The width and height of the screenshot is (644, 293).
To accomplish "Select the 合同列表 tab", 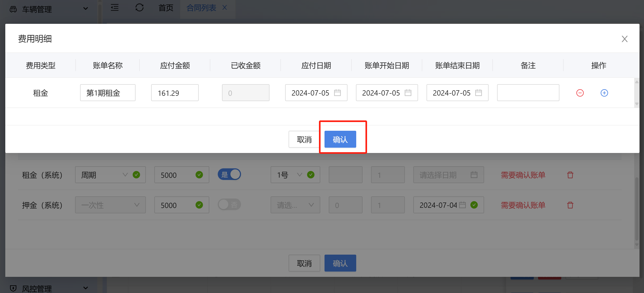I will pos(201,8).
